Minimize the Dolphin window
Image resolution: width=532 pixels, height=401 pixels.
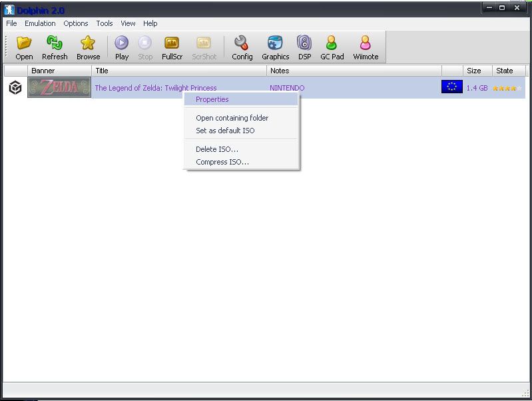(489, 8)
